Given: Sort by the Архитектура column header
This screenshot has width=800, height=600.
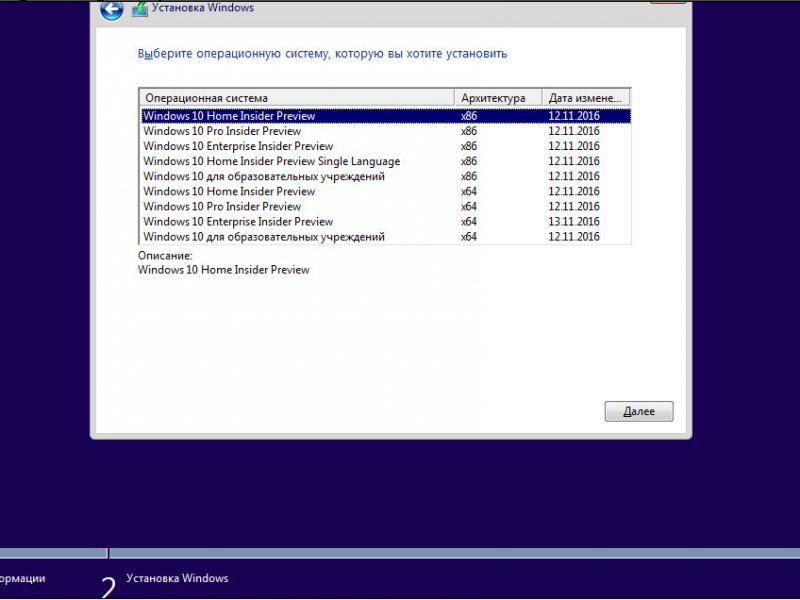Looking at the screenshot, I should pos(498,97).
